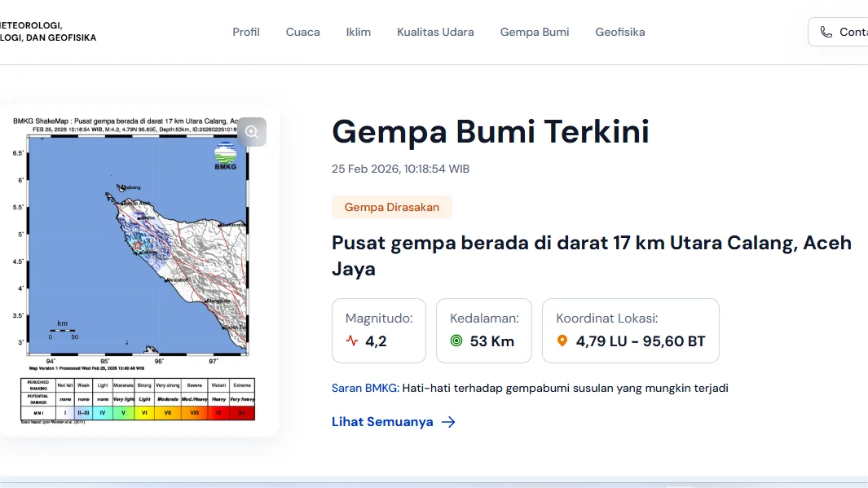Select Geofisika in the top navigation

(619, 32)
